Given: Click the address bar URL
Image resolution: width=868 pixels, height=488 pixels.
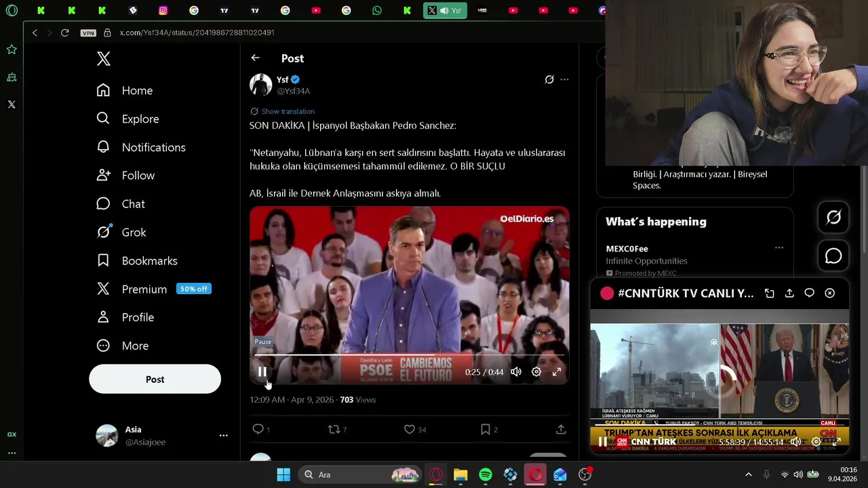Looking at the screenshot, I should (x=197, y=33).
